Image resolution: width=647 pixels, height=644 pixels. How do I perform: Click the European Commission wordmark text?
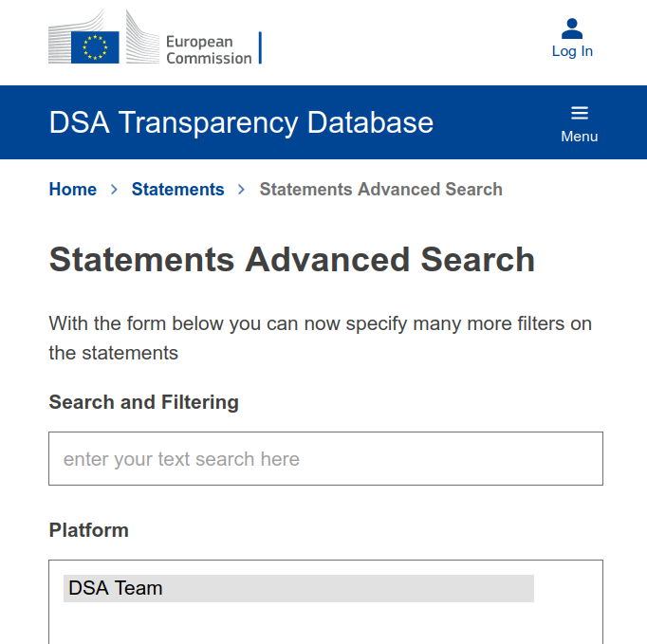[209, 50]
